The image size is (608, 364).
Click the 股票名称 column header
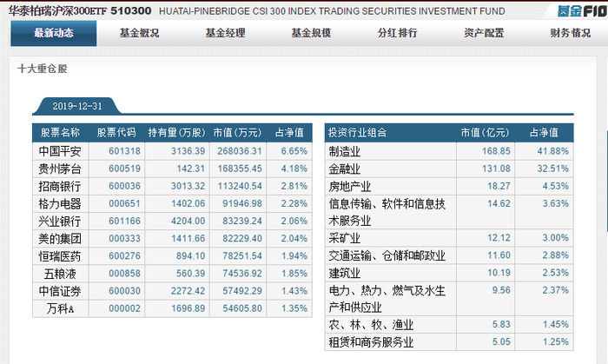[x=60, y=133]
